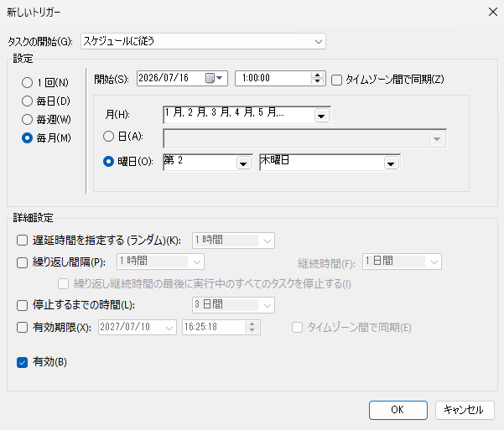
Task: Open the 第 2 week ordinal dropdown
Action: [x=243, y=163]
